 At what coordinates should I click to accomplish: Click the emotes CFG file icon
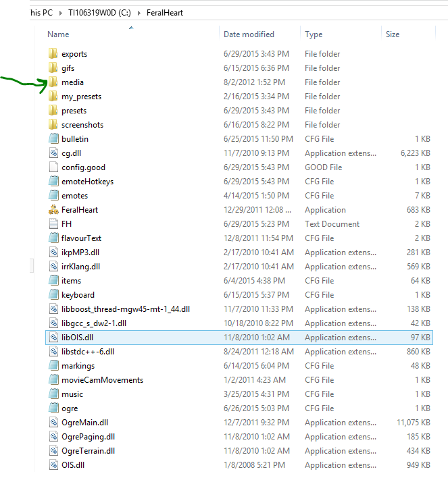click(x=53, y=195)
